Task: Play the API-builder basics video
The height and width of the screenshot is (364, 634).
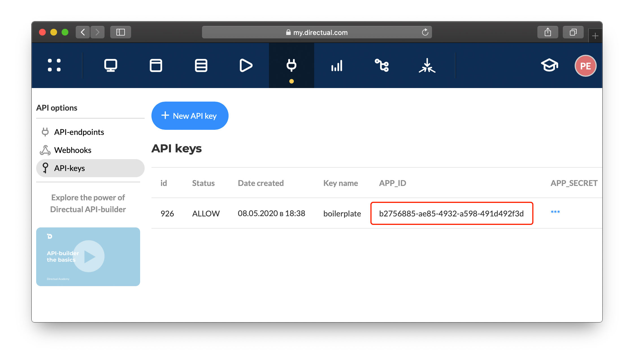Action: click(88, 256)
